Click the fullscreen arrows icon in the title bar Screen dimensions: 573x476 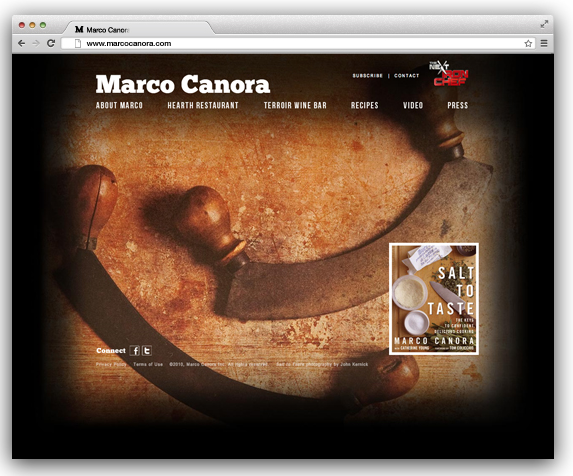(x=544, y=24)
